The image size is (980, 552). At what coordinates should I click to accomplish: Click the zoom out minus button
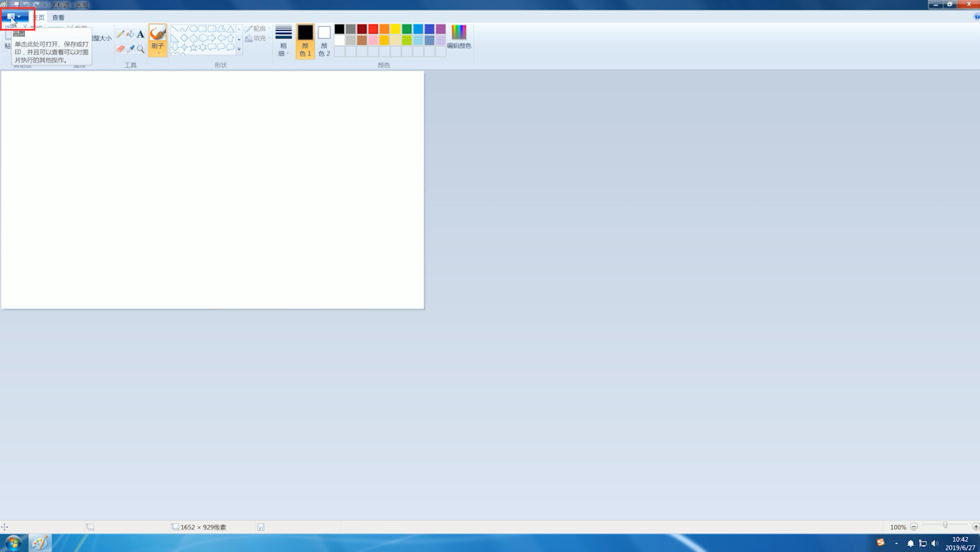[x=914, y=527]
